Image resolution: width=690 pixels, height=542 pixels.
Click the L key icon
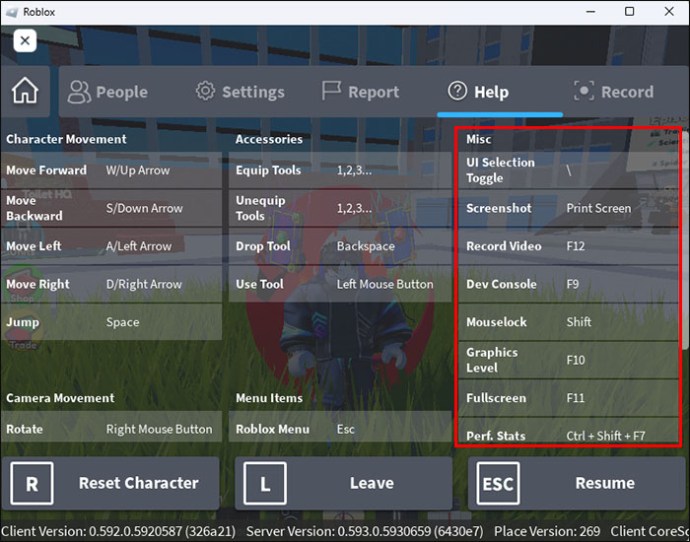[x=265, y=484]
